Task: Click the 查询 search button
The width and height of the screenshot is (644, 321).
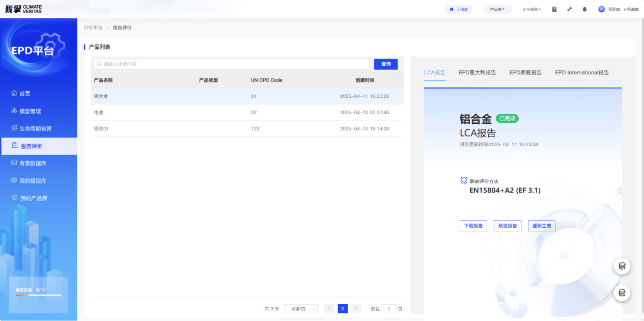Action: [385, 64]
